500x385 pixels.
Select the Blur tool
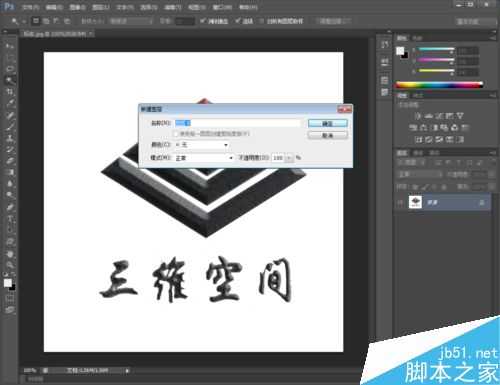click(10, 184)
